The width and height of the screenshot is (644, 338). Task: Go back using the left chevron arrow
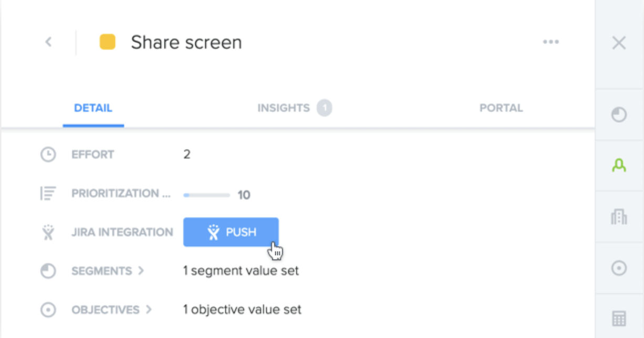point(48,42)
